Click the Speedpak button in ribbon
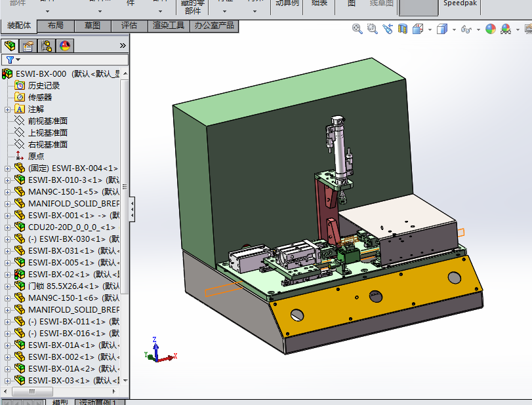The width and height of the screenshot is (532, 405). click(461, 3)
